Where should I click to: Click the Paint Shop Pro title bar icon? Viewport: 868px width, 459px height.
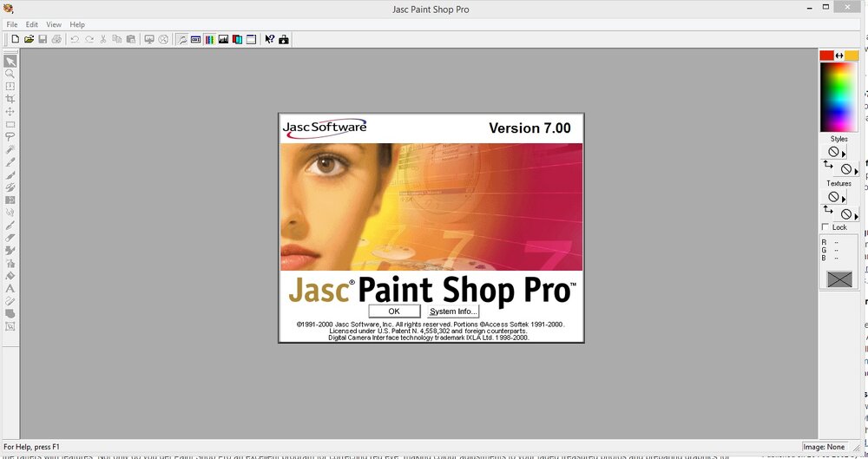[x=8, y=9]
